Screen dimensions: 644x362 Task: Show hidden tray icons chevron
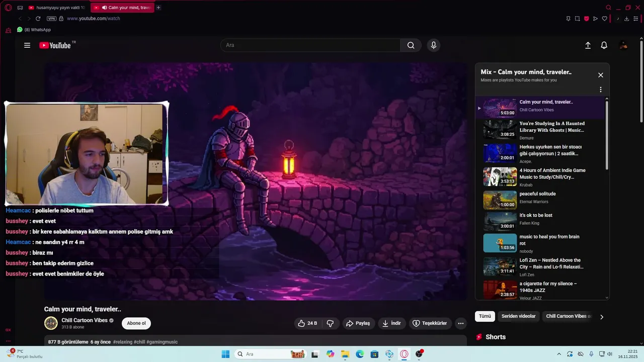[x=559, y=354]
